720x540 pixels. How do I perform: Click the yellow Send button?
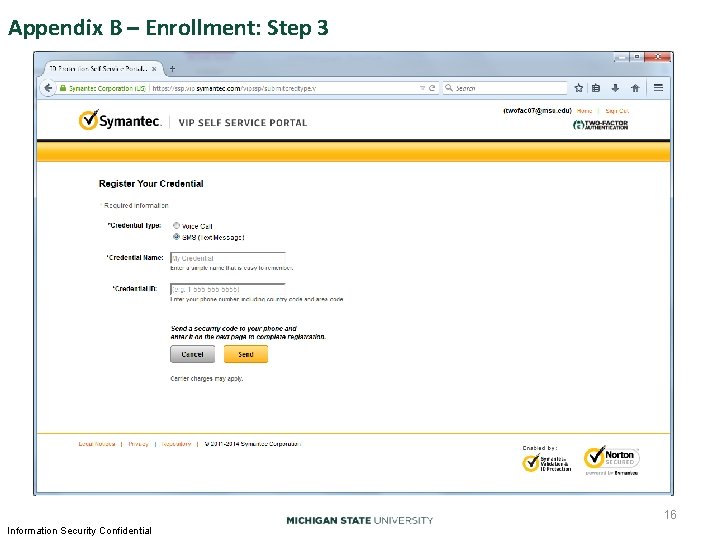pyautogui.click(x=246, y=354)
